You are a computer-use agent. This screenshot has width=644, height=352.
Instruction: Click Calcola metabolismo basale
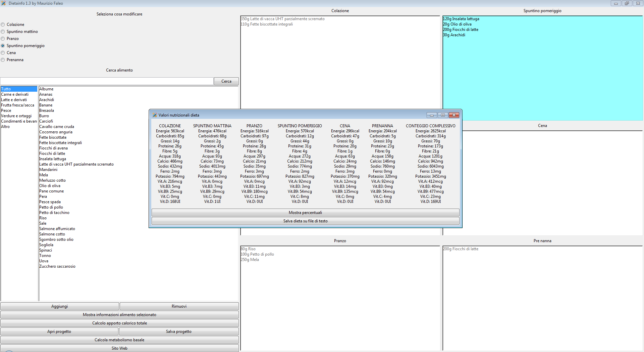click(x=119, y=340)
